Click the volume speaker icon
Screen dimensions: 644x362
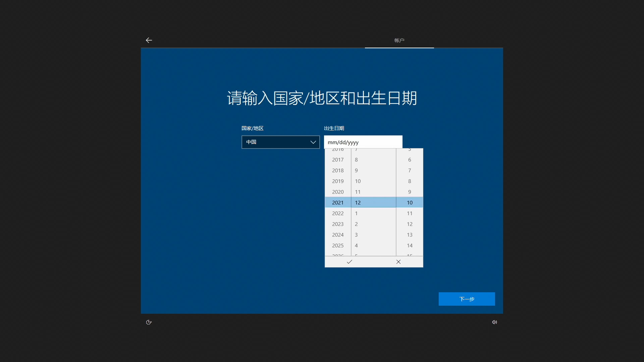(494, 322)
